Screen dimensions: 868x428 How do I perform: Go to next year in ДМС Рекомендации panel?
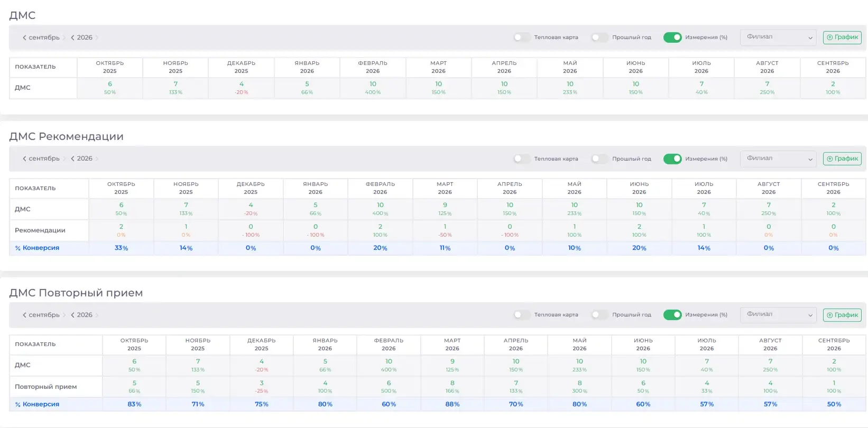(97, 159)
